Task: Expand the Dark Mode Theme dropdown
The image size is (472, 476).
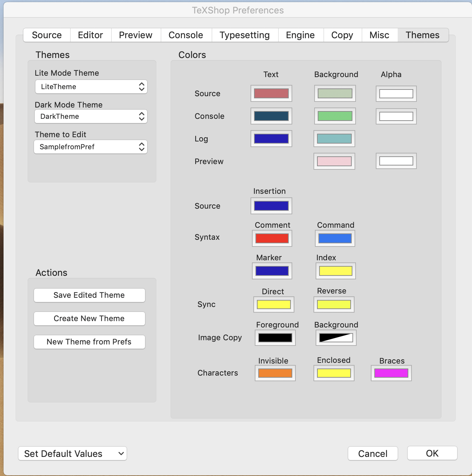Action: pyautogui.click(x=91, y=116)
